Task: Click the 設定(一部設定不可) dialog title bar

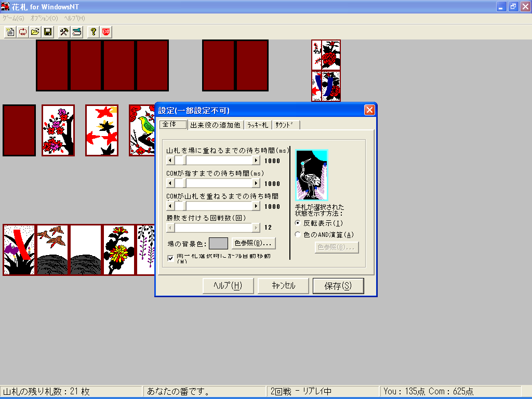Action: pos(260,110)
